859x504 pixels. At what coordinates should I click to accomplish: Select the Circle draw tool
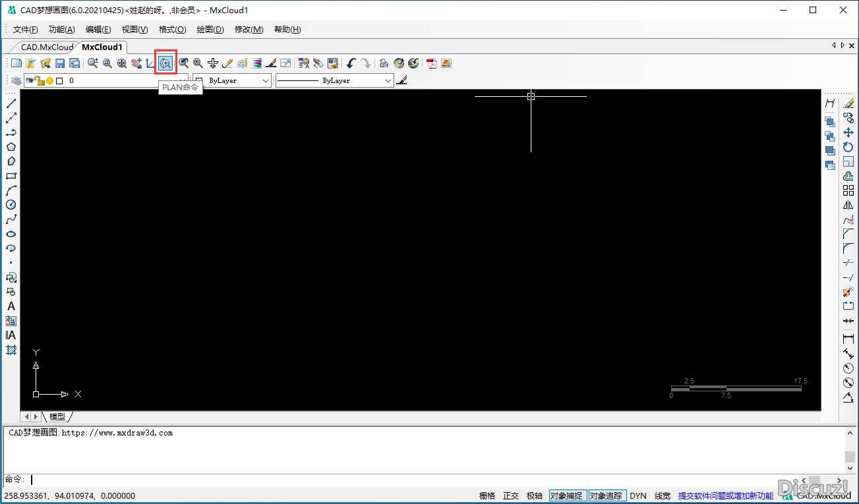pos(11,205)
